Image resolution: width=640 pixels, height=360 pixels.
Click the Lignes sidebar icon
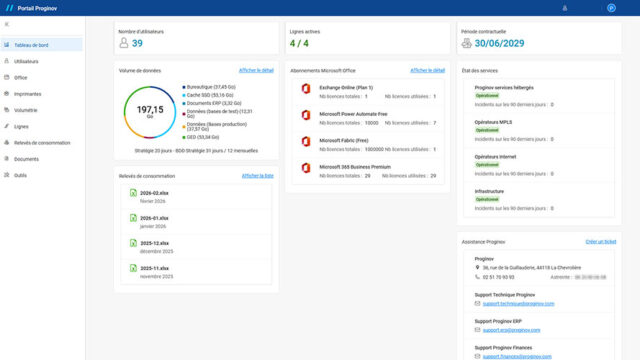(7, 126)
